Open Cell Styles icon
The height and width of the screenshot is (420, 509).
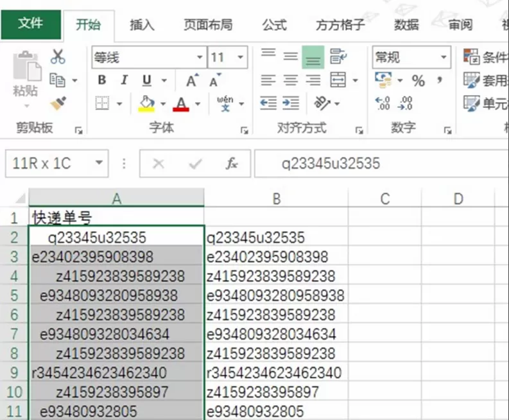pyautogui.click(x=471, y=103)
